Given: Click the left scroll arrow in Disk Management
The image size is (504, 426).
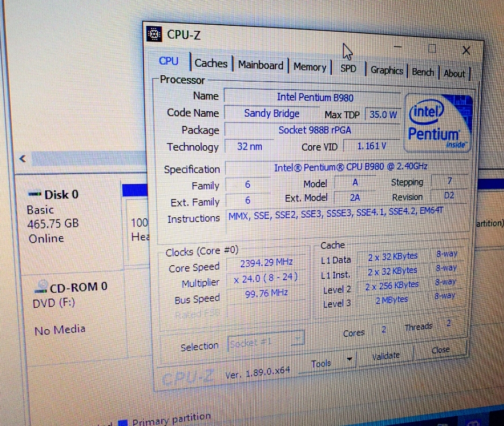Looking at the screenshot, I should pos(22,159).
